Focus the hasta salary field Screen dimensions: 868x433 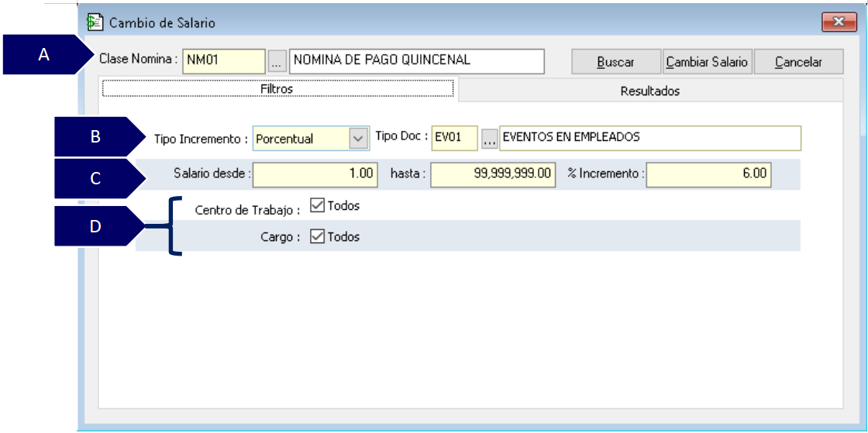click(x=493, y=174)
